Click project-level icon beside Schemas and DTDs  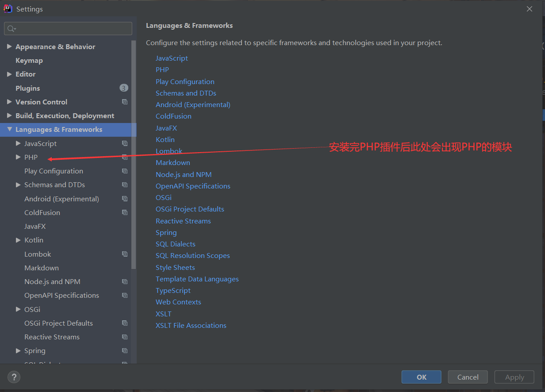tap(125, 184)
